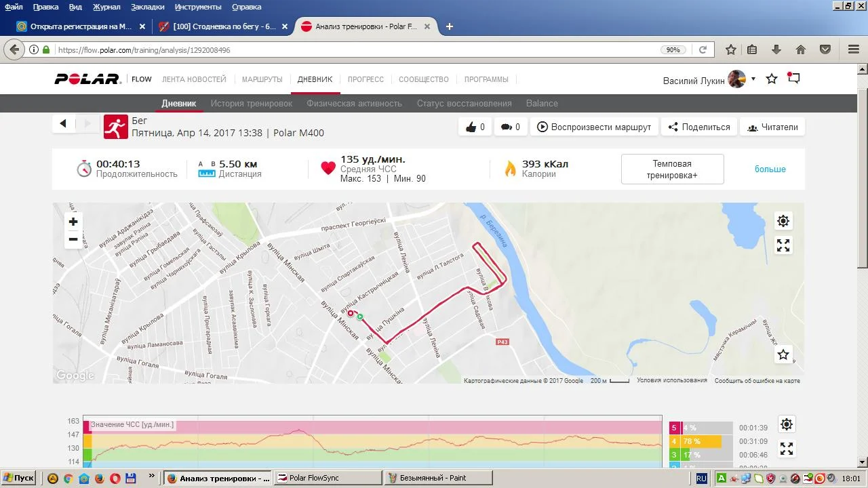Like the training with thumbs-up
Viewport: 868px width, 488px height.
pyautogui.click(x=475, y=127)
